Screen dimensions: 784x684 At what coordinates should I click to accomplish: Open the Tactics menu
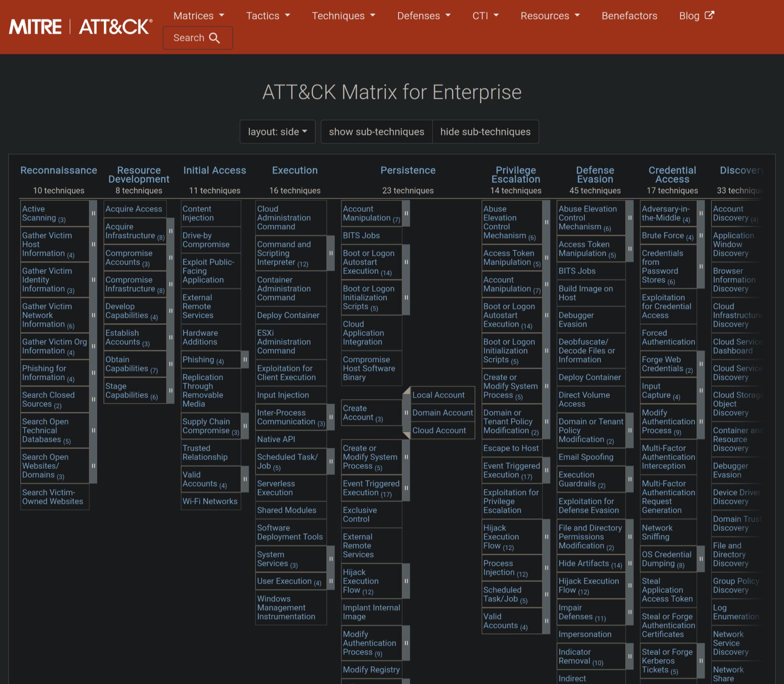coord(268,16)
